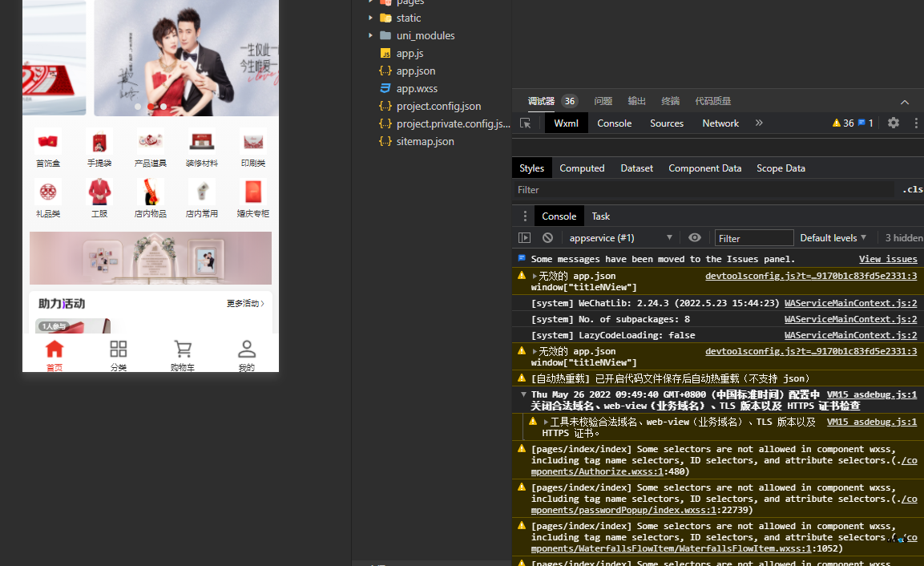The width and height of the screenshot is (924, 566).
Task: Tap the 印刷类 category icon
Action: [x=252, y=141]
